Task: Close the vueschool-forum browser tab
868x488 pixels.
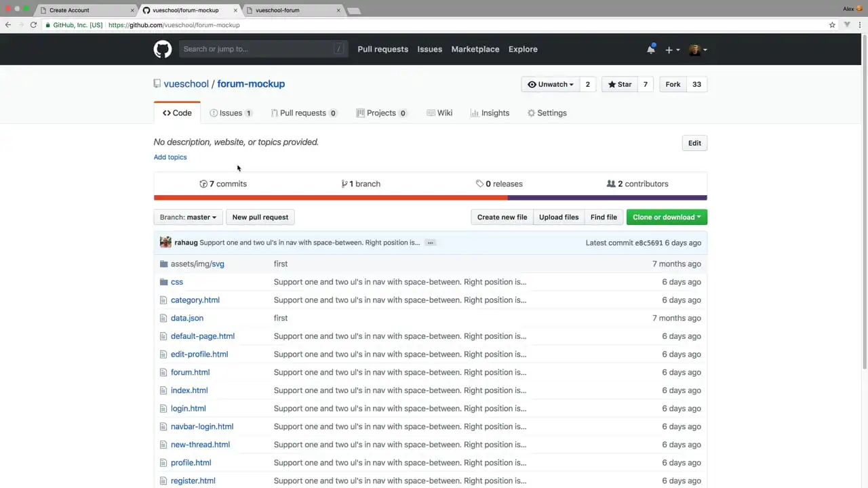Action: coord(338,10)
